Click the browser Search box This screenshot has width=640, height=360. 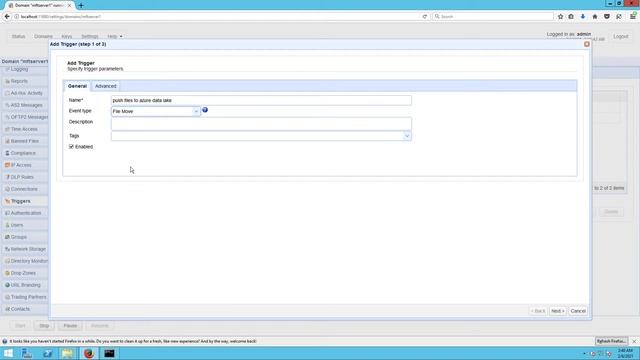[493, 17]
